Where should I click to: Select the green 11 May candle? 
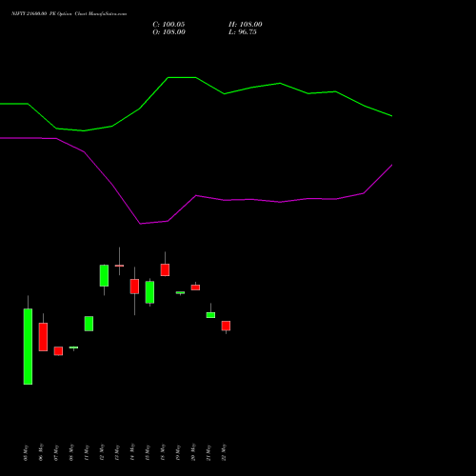(89, 324)
